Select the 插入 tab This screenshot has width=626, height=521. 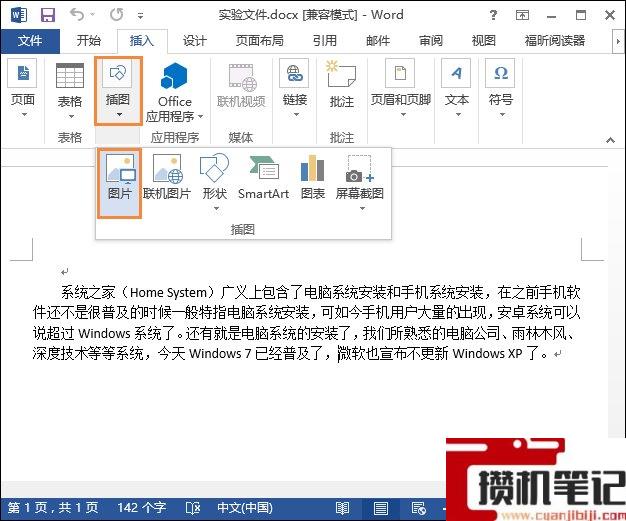tap(142, 41)
